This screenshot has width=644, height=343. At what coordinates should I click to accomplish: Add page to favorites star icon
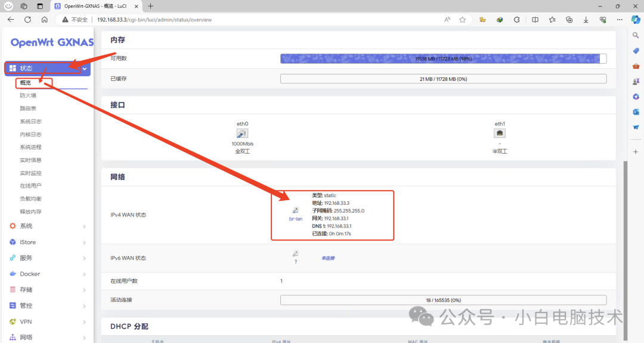(463, 19)
